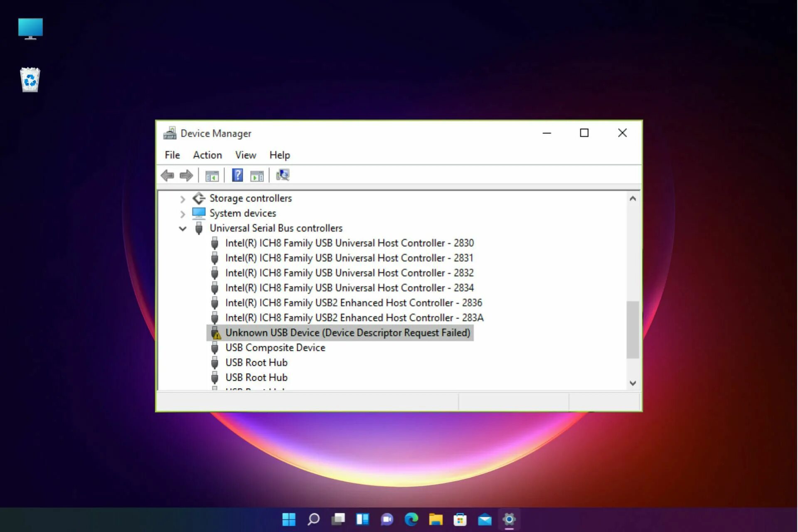
Task: Open the View menu
Action: pyautogui.click(x=246, y=155)
